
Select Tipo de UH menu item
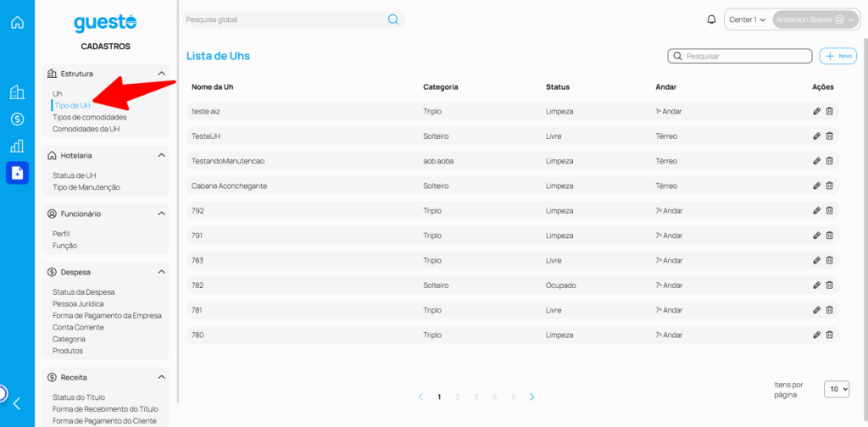[71, 105]
